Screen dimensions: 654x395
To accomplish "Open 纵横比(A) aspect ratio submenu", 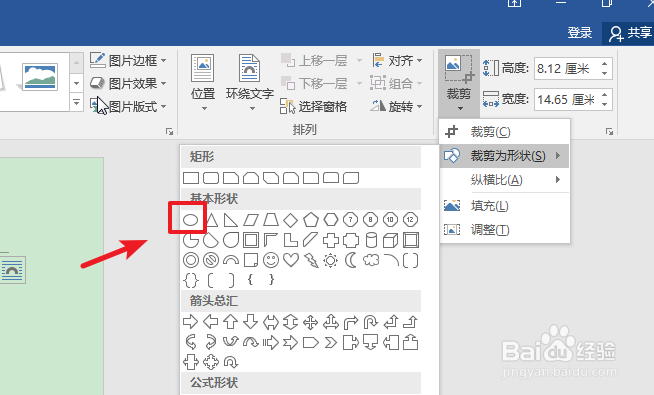I will coord(505,180).
